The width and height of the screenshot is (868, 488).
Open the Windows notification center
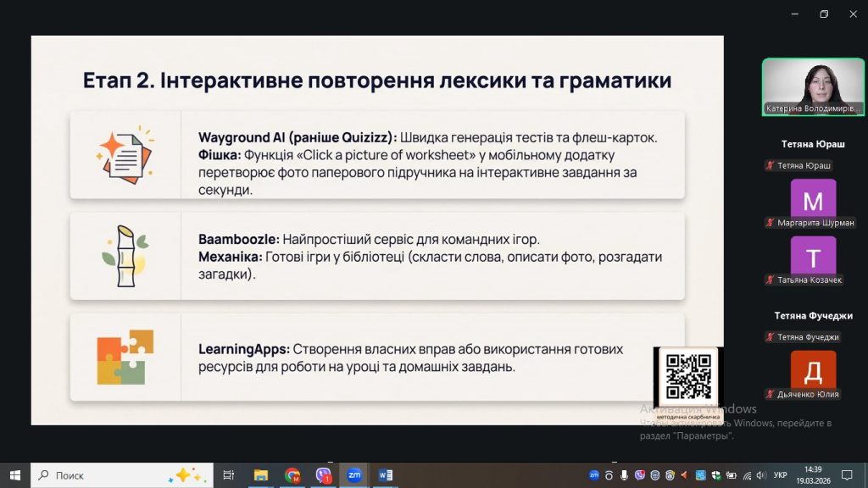pos(846,474)
